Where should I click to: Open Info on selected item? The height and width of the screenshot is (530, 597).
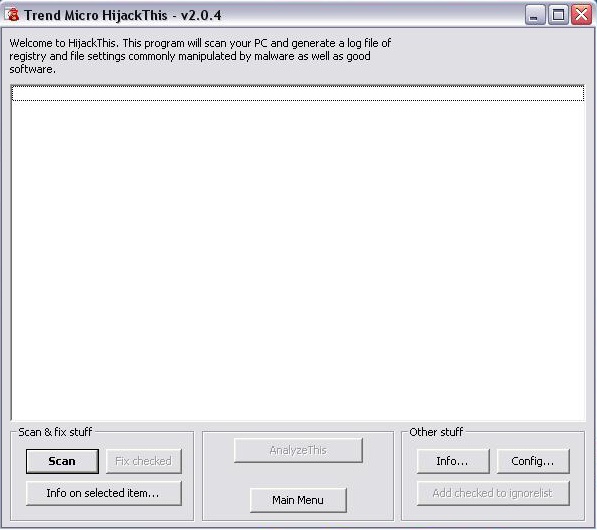pyautogui.click(x=104, y=493)
